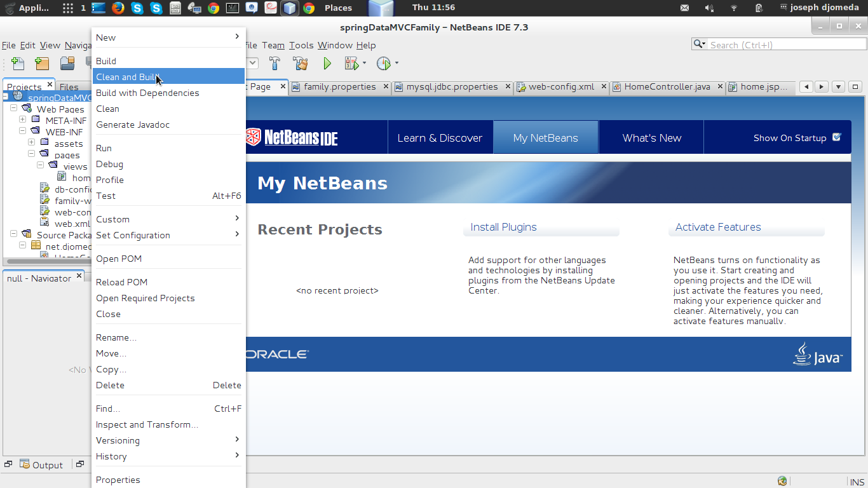Close the HomeController.java editor tab
This screenshot has width=868, height=488.
(x=719, y=86)
